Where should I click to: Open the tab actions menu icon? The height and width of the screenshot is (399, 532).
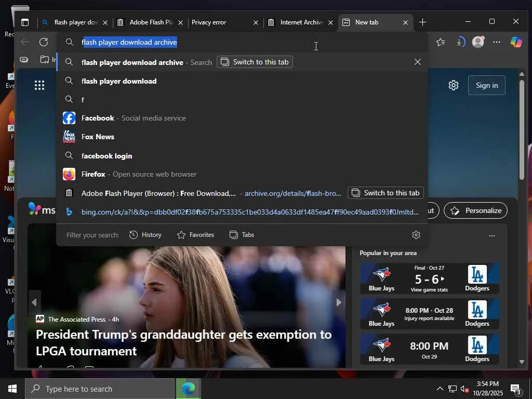tap(25, 22)
